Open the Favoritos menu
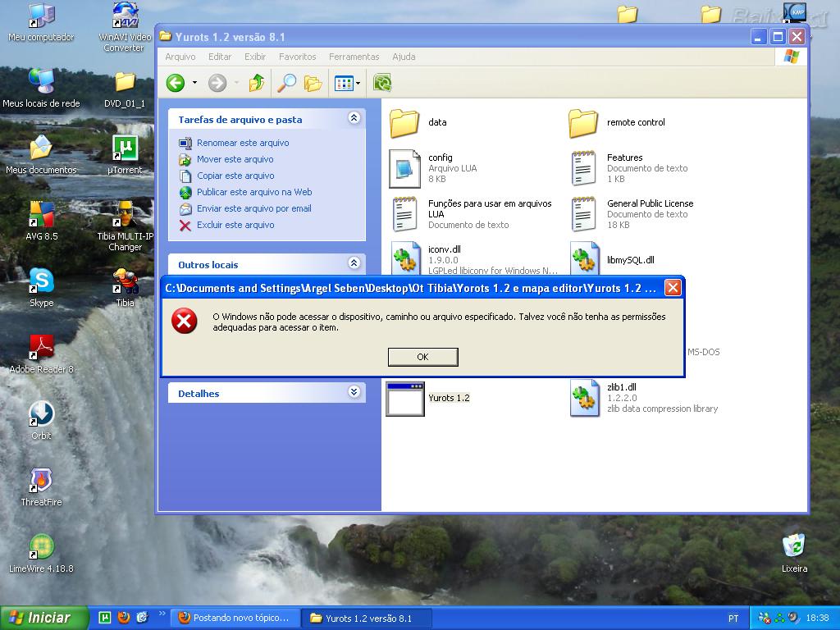This screenshot has height=630, width=840. (297, 57)
